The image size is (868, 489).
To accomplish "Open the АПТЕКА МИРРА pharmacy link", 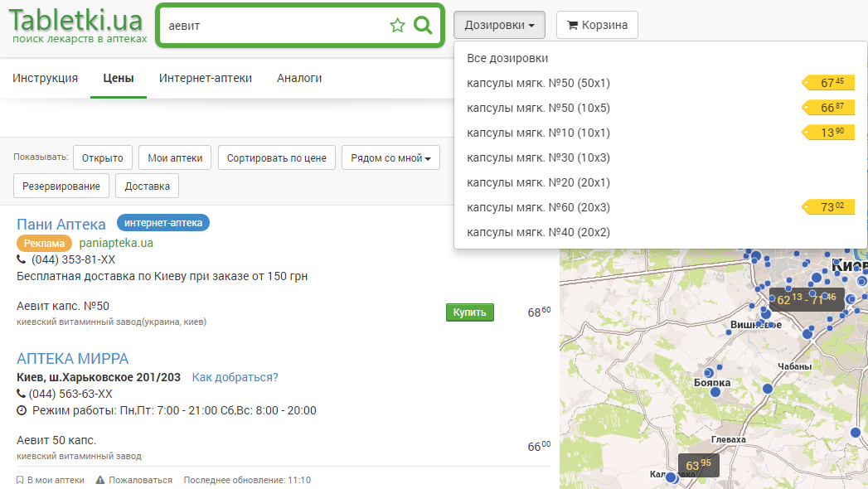I will [x=72, y=358].
